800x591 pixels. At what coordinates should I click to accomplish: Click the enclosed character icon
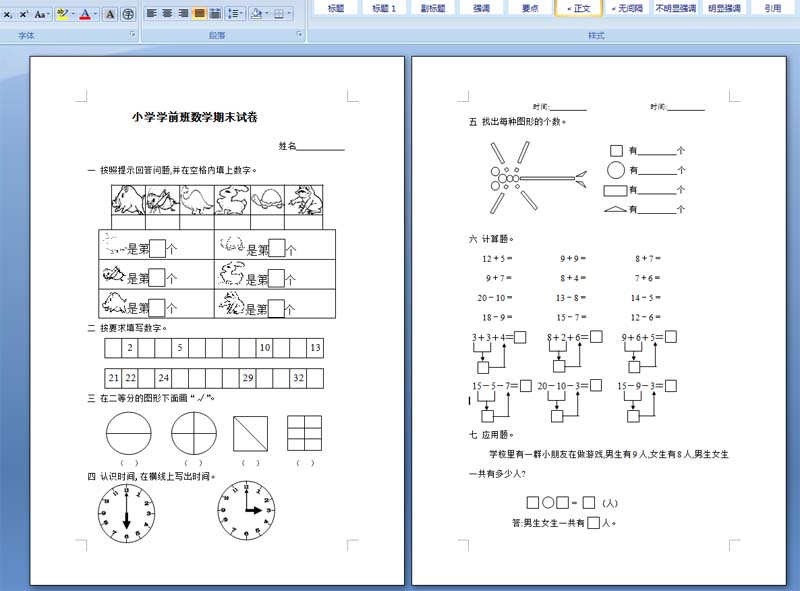tap(128, 14)
